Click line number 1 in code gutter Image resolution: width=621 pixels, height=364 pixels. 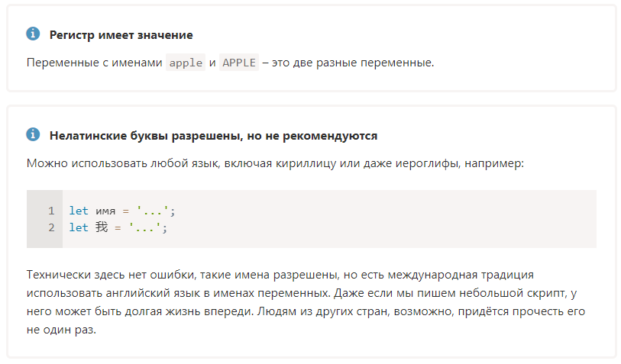click(51, 211)
